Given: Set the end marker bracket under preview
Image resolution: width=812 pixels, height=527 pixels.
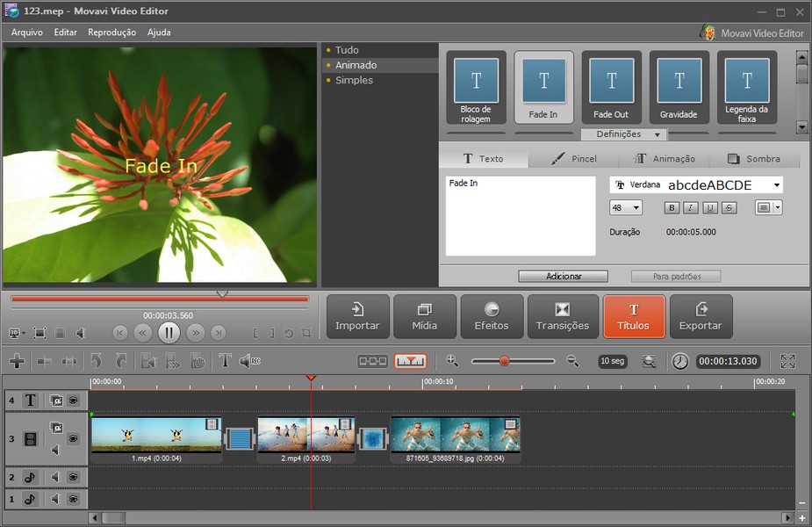Looking at the screenshot, I should coord(272,333).
